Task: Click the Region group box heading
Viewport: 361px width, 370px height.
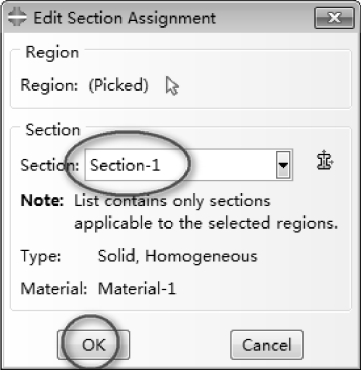Action: tap(52, 52)
